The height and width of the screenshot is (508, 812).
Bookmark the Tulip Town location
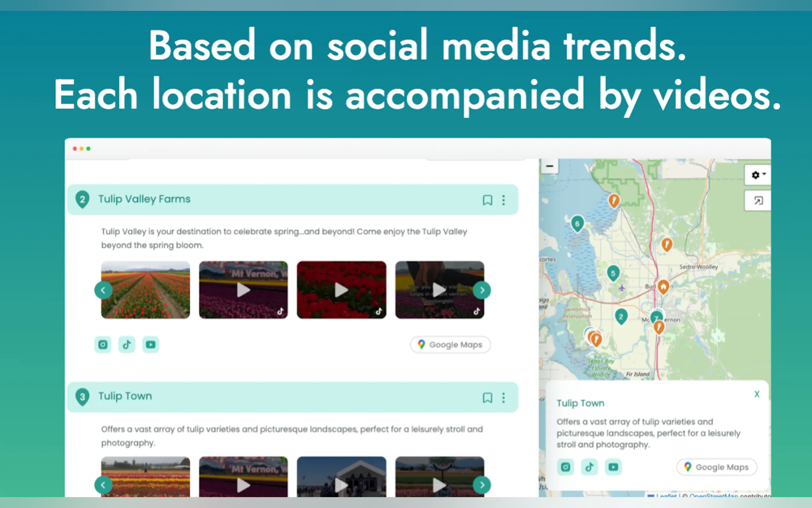pyautogui.click(x=487, y=398)
